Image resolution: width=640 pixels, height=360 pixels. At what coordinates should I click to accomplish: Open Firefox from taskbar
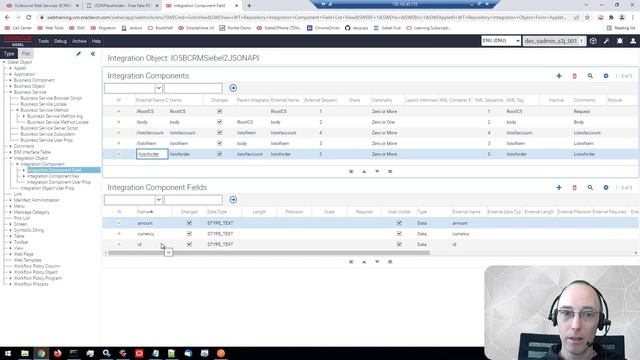(x=58, y=353)
